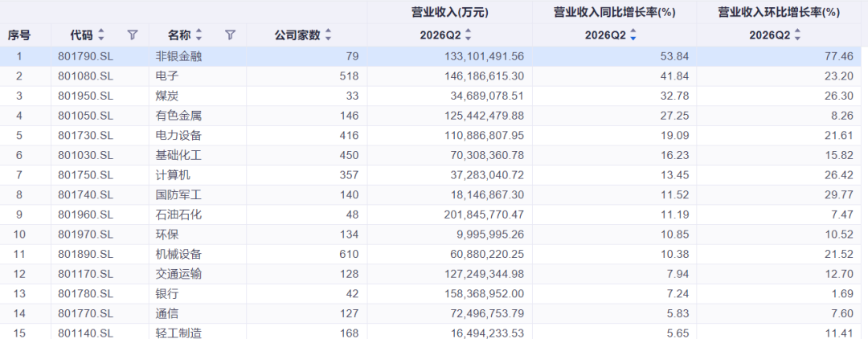The width and height of the screenshot is (868, 339).
Task: Sort 2026Q2 under 营业收入同比增长率(%) header
Action: coord(633,35)
